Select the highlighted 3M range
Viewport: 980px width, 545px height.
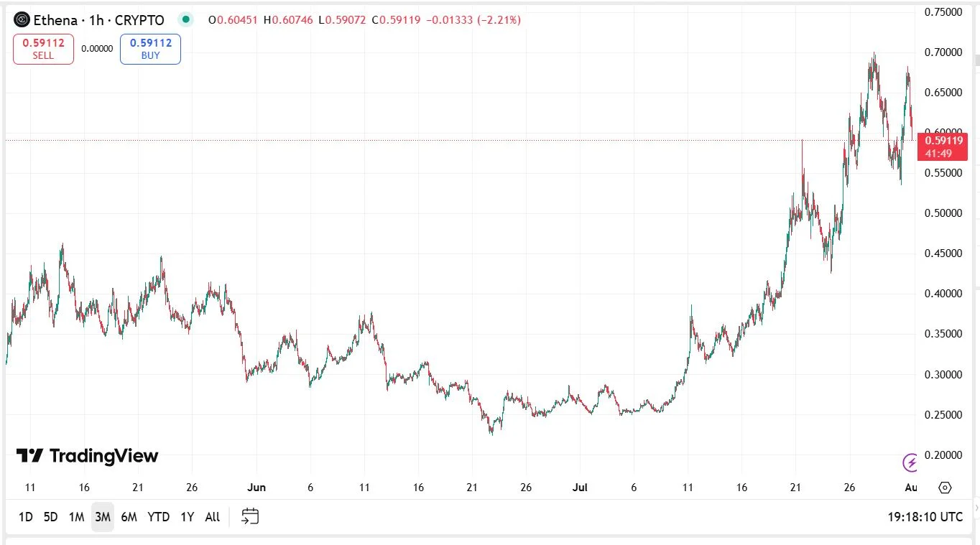point(102,517)
